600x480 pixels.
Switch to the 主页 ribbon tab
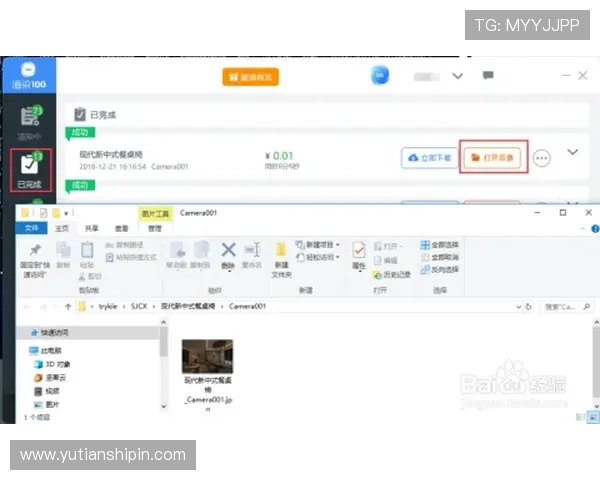[62, 228]
